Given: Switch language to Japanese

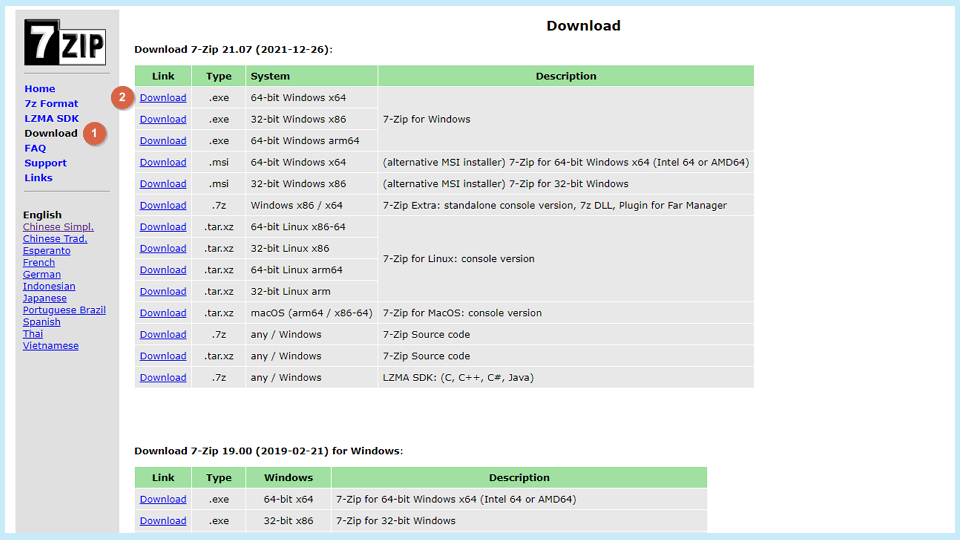Looking at the screenshot, I should click(x=45, y=298).
